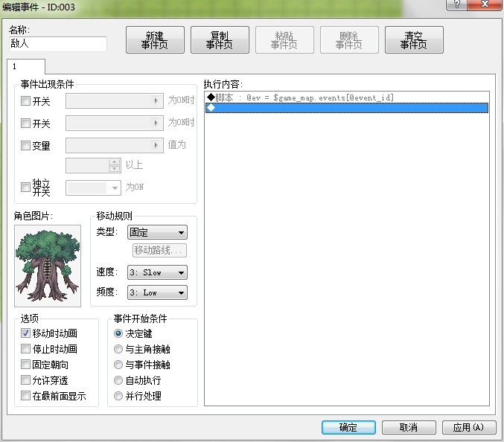Select 并行处理 trigger radio button
504x442 pixels.
(118, 396)
